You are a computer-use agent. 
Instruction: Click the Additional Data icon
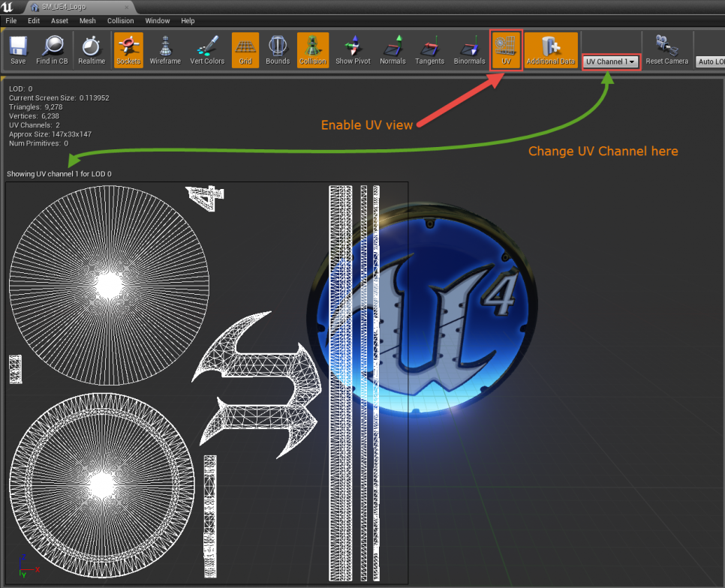[551, 50]
